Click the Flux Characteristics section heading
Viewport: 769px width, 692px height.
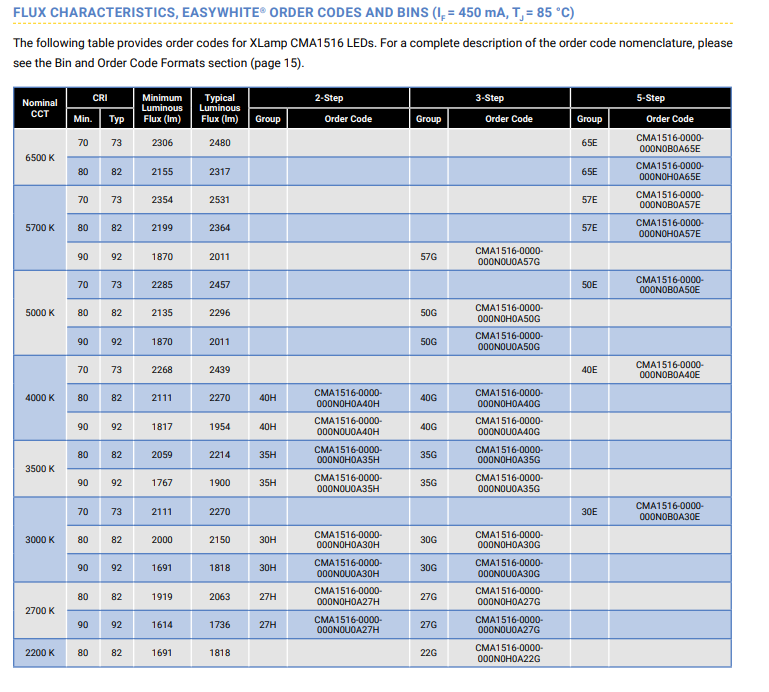point(293,13)
